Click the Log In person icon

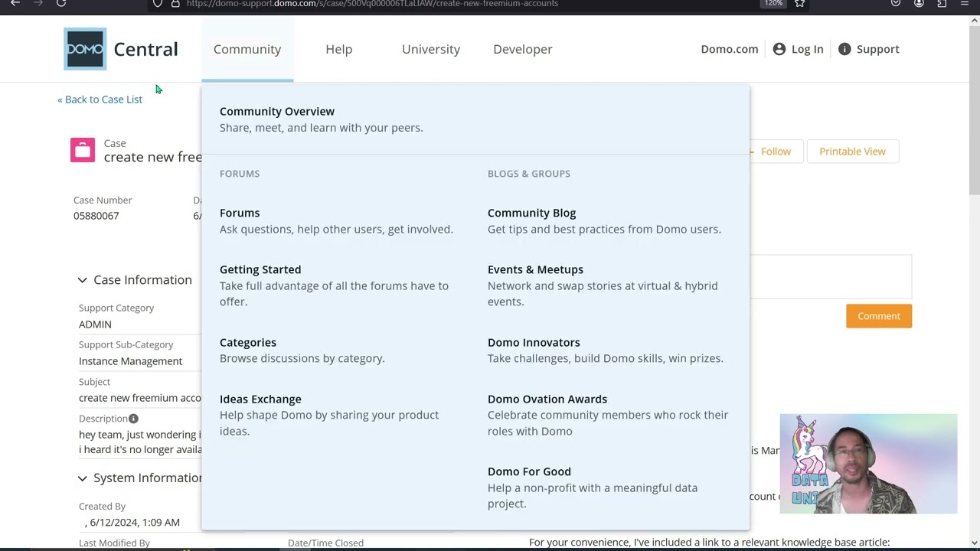pyautogui.click(x=779, y=49)
